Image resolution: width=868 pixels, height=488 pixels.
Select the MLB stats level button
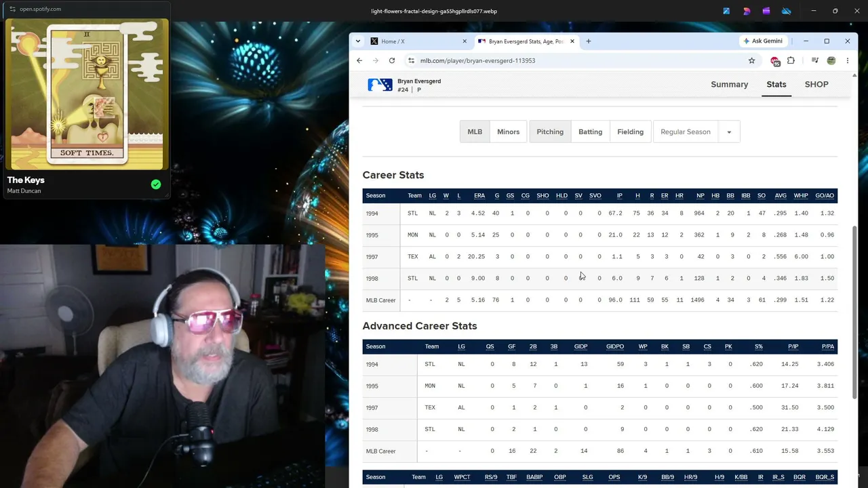point(475,131)
